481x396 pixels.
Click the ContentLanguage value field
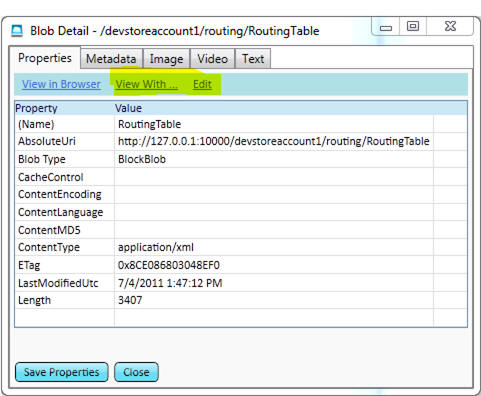[274, 212]
